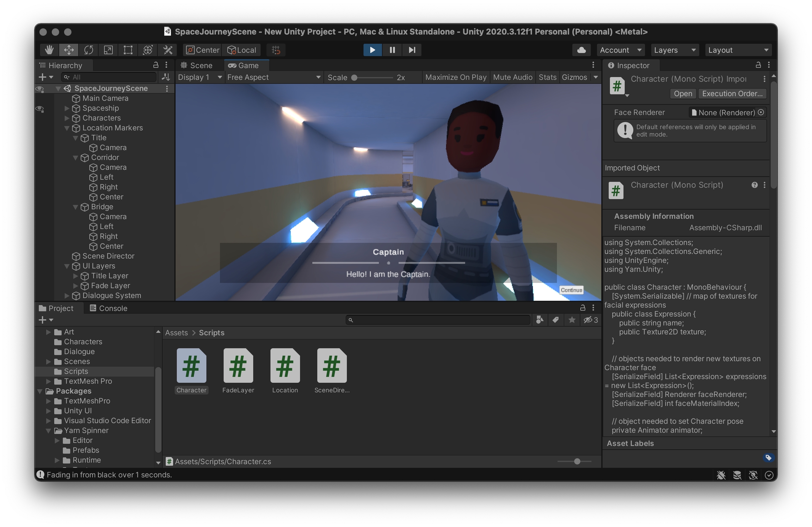The image size is (812, 527).
Task: Click the Project panel search field
Action: tap(439, 320)
